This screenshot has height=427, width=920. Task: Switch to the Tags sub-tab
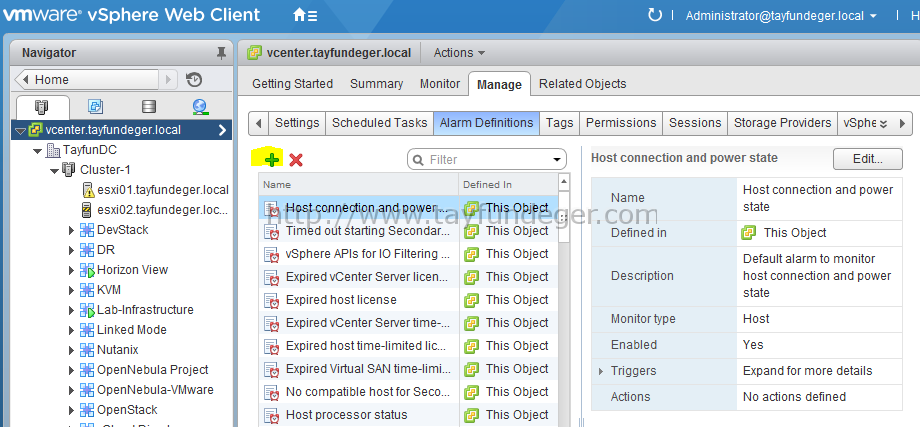[x=559, y=123]
